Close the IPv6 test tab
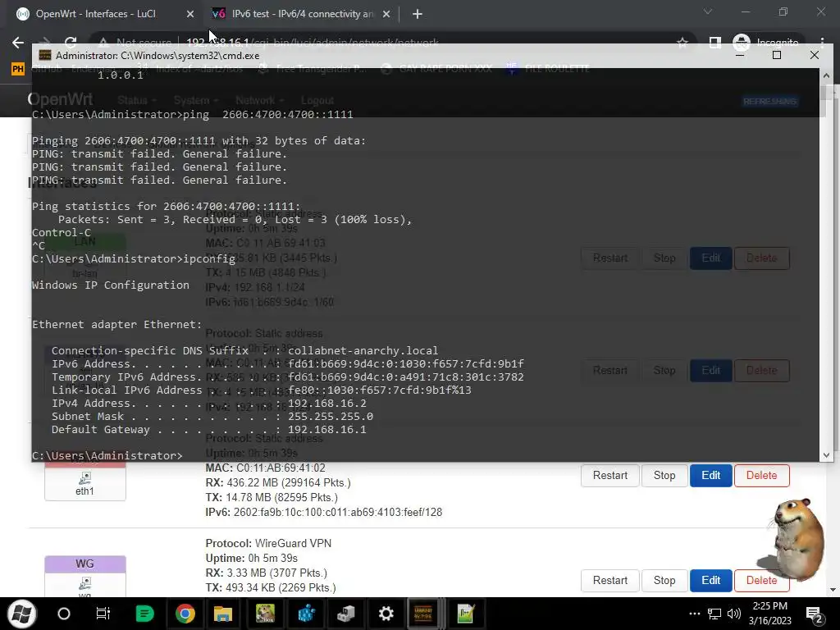 click(x=386, y=14)
